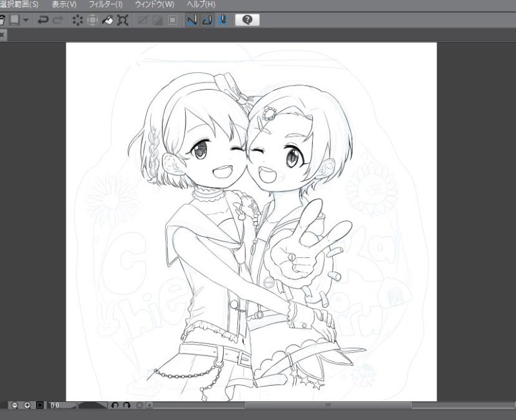
Task: Toggle Snap to Special Ruler
Action: [207, 20]
